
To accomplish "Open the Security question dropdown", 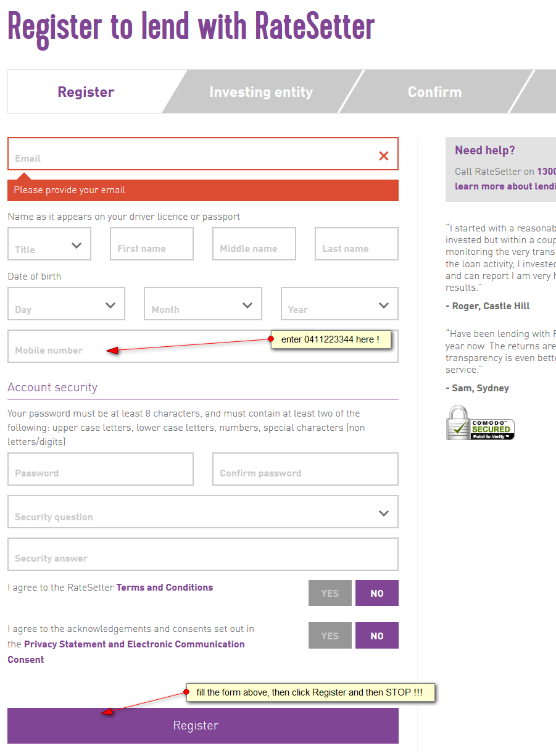I will point(203,512).
